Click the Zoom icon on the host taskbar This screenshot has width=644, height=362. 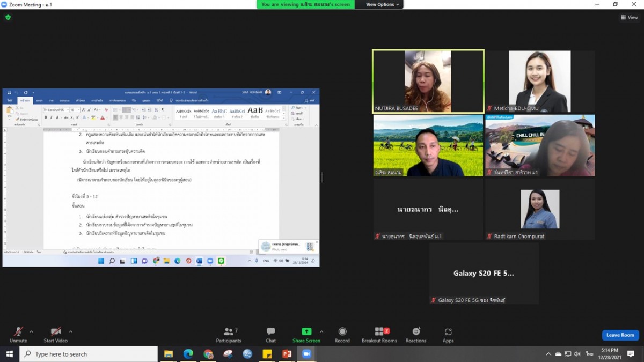306,354
